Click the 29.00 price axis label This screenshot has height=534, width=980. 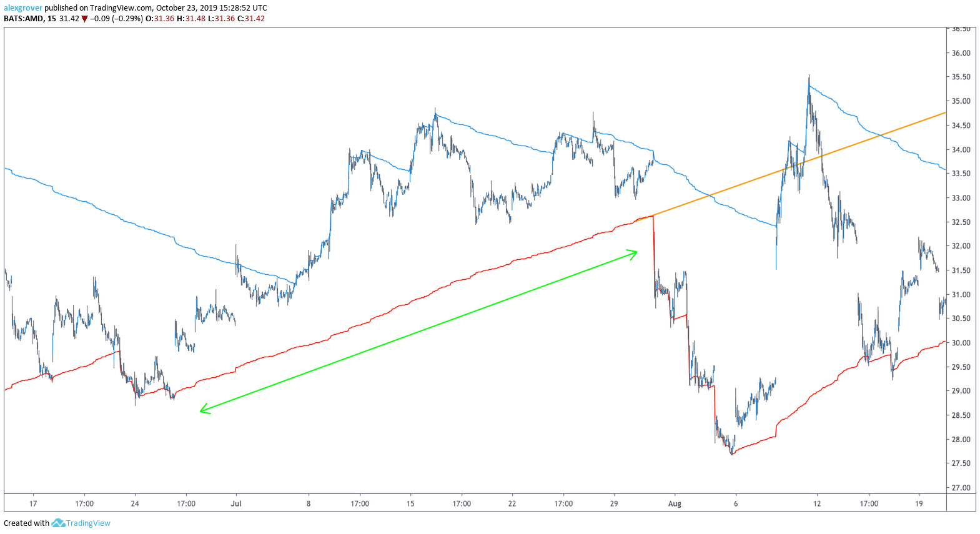click(961, 391)
